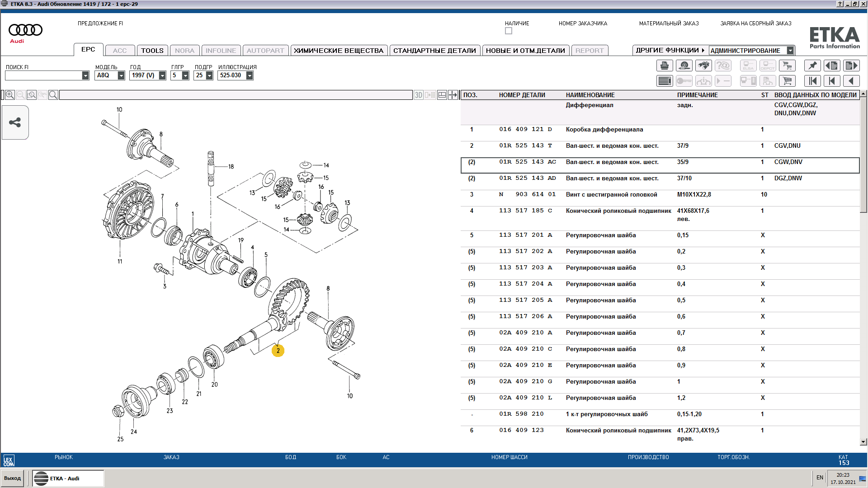Open the ГОД 1997 (V) dropdown
The height and width of the screenshot is (488, 868).
[x=162, y=76]
